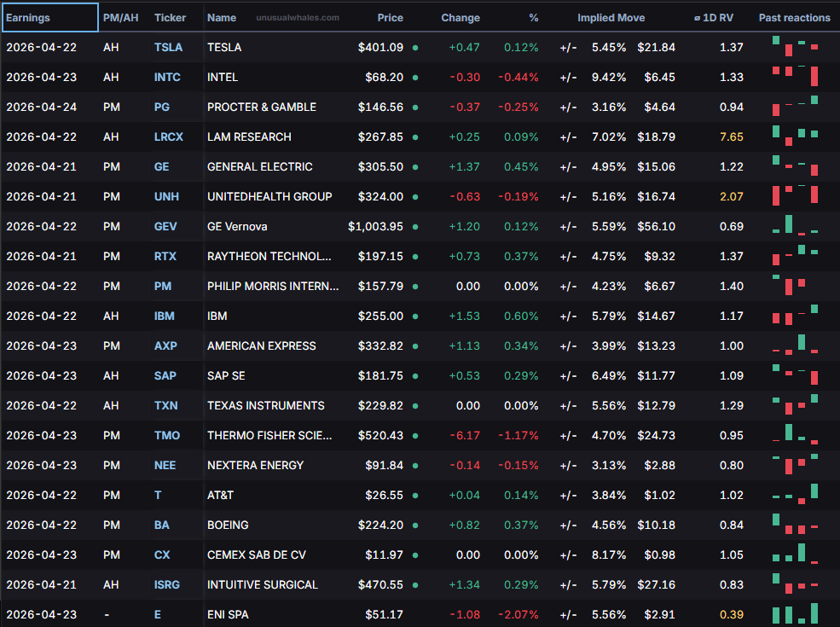The image size is (840, 627).
Task: Click the name "RAYTHEON TECHNOL..."
Action: (x=269, y=257)
